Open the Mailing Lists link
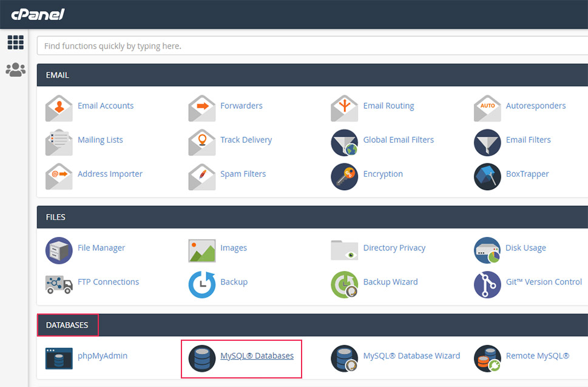The height and width of the screenshot is (387, 588). [100, 140]
